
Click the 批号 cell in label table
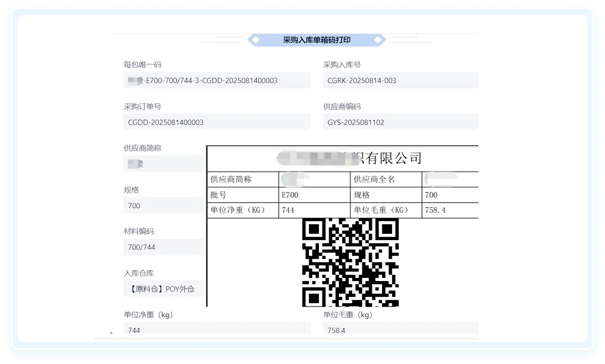coord(243,195)
